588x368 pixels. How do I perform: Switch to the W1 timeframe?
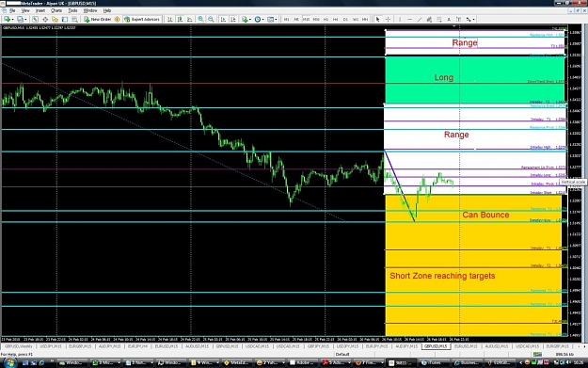355,19
